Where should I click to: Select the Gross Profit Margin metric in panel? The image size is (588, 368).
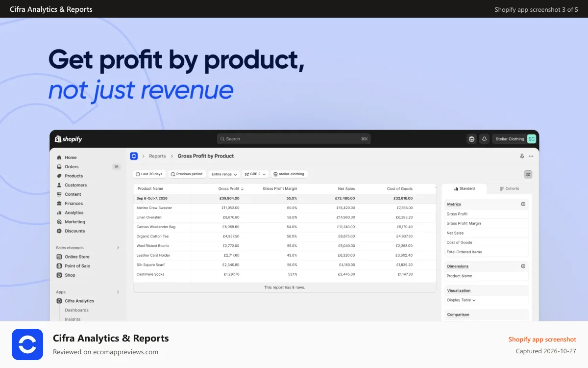(487, 223)
